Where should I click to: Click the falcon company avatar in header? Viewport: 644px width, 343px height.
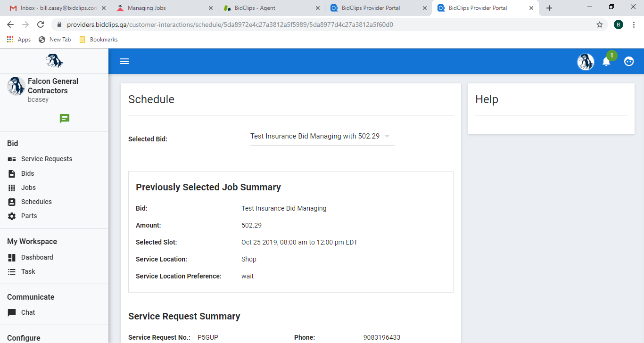pyautogui.click(x=586, y=62)
